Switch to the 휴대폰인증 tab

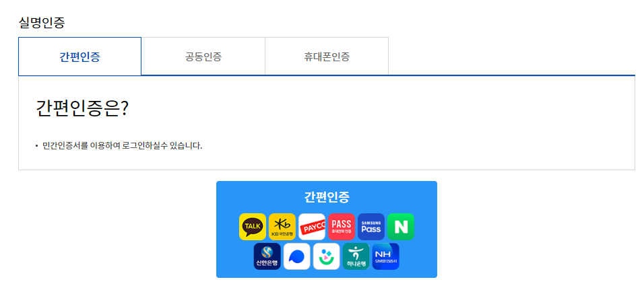coord(327,57)
